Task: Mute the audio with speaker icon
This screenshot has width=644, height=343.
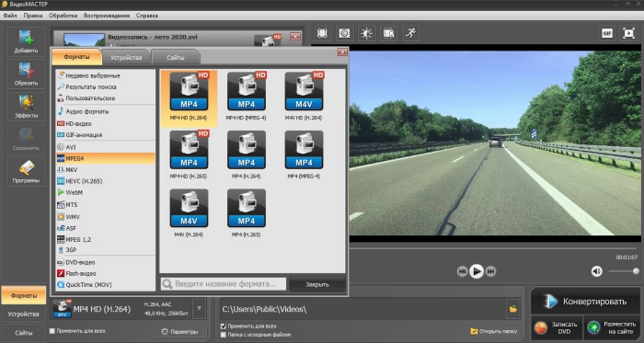Action: (x=596, y=271)
